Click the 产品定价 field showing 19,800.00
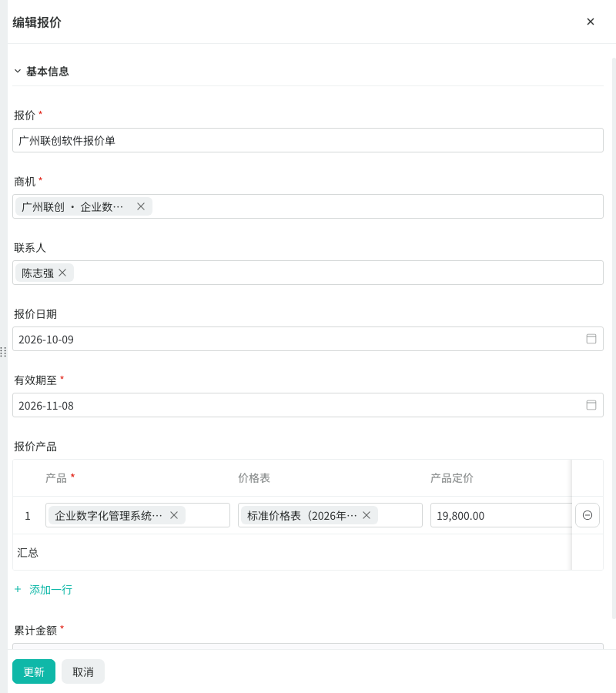 (x=501, y=515)
